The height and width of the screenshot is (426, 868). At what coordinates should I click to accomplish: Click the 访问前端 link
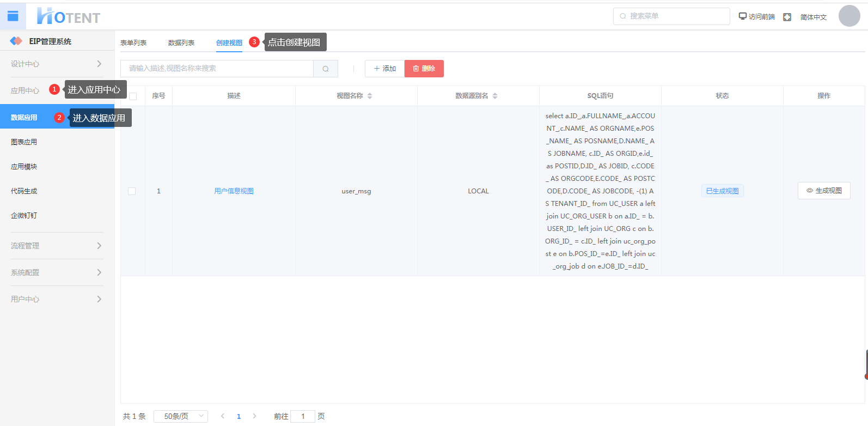point(756,16)
